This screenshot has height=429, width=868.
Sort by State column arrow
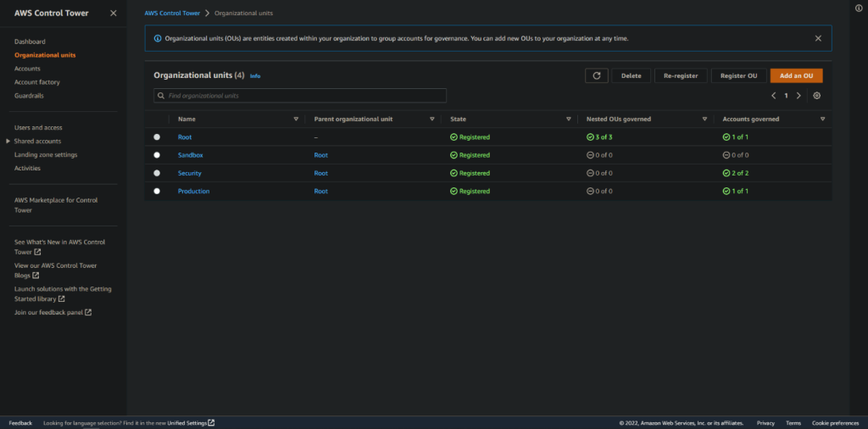tap(569, 119)
